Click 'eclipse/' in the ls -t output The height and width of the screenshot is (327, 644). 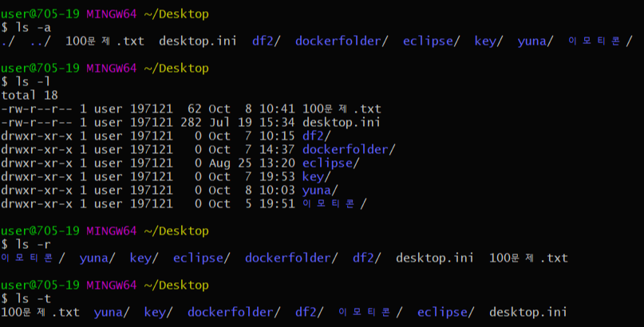(x=446, y=312)
